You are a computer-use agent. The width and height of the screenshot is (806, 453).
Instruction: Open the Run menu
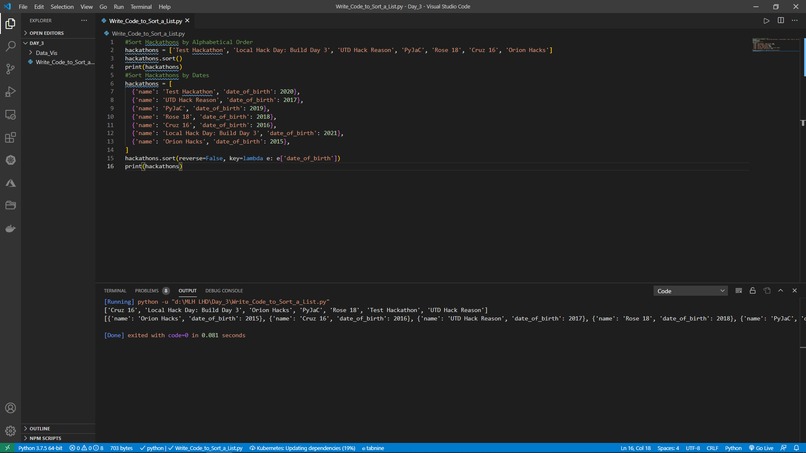pyautogui.click(x=119, y=7)
